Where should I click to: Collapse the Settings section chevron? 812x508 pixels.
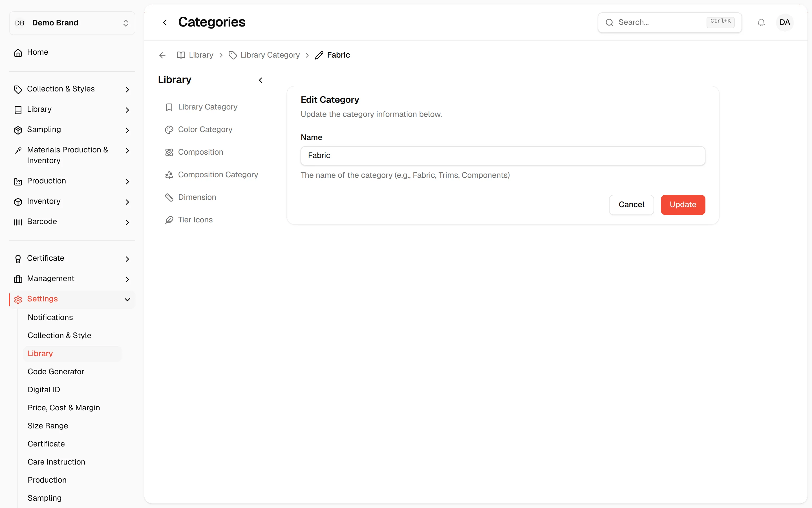[x=127, y=299]
